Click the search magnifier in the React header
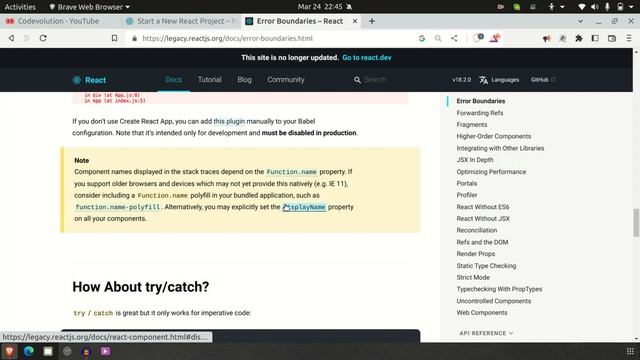Viewport: 640px width, 360px height. point(357,80)
